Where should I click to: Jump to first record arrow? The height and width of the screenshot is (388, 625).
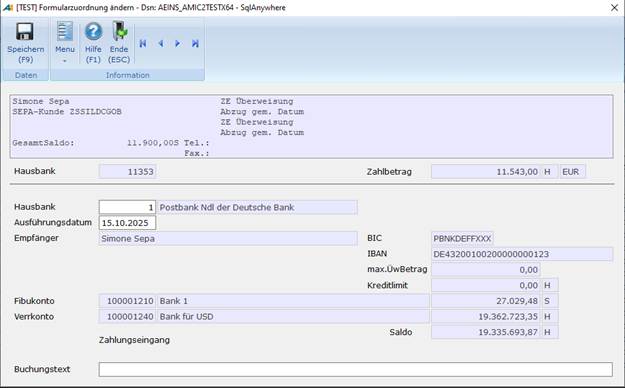coord(143,43)
